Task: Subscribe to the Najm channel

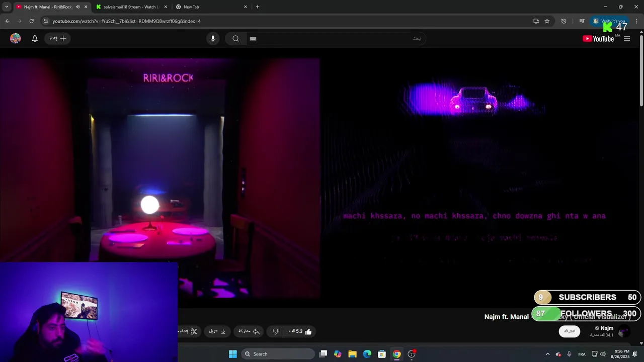Action: (x=570, y=331)
